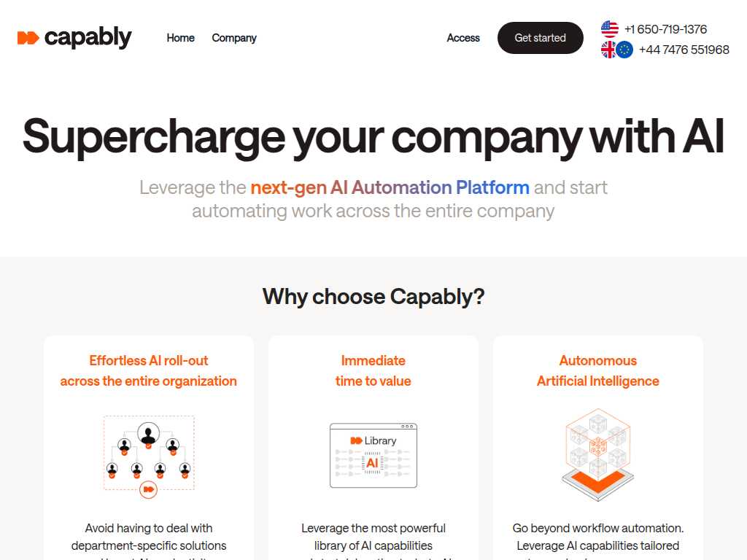Click the UK flag icon
The height and width of the screenshot is (560, 747).
coord(608,50)
